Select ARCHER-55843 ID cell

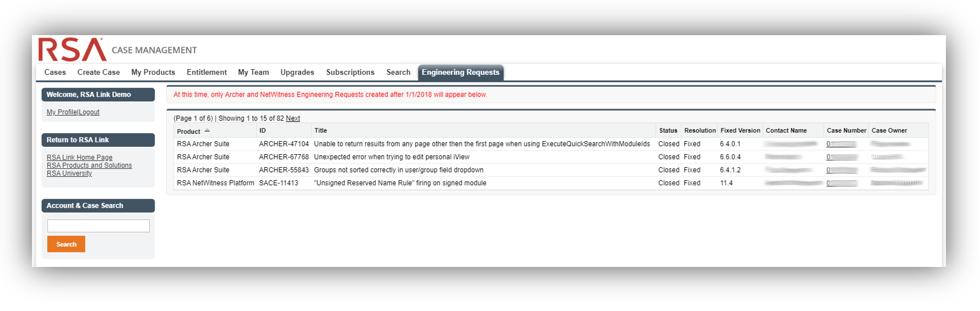click(x=284, y=170)
